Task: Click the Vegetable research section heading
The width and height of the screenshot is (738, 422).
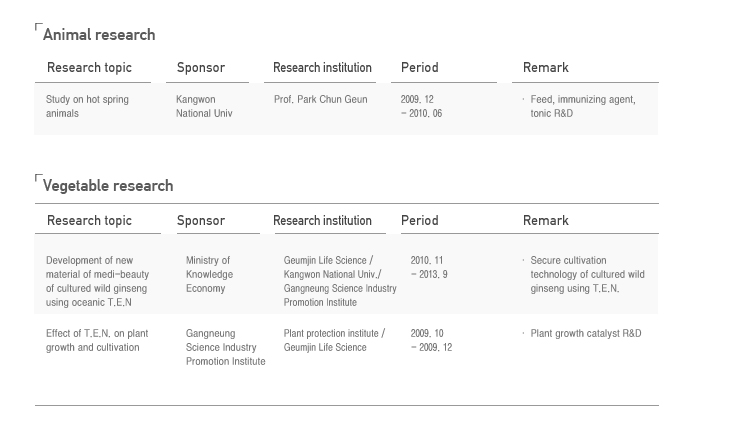Action: coord(108,186)
